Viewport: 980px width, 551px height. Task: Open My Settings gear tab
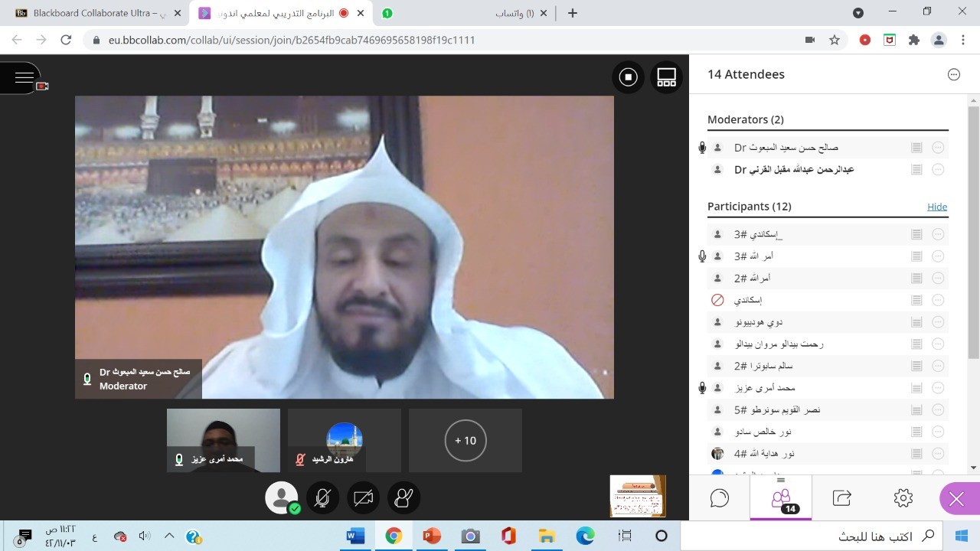[x=903, y=498]
